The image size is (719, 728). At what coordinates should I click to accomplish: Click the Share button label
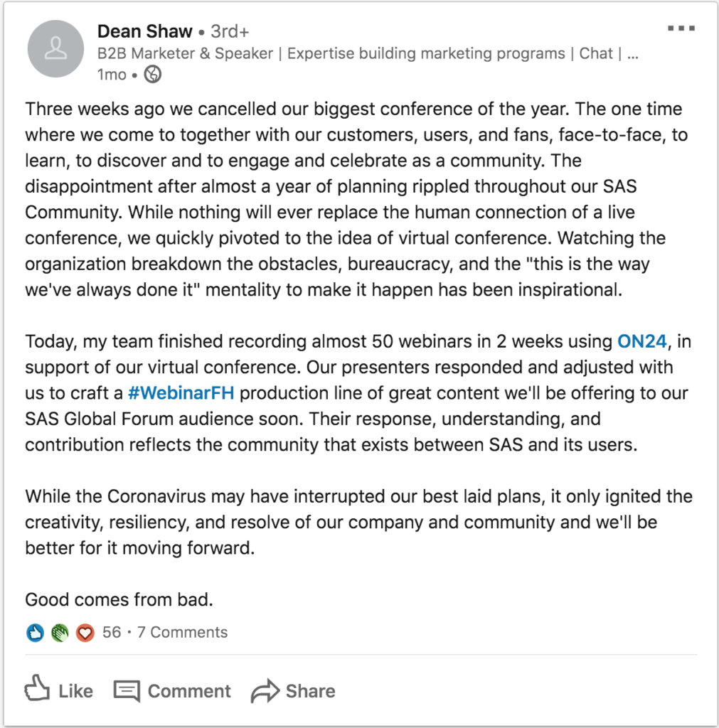[310, 691]
